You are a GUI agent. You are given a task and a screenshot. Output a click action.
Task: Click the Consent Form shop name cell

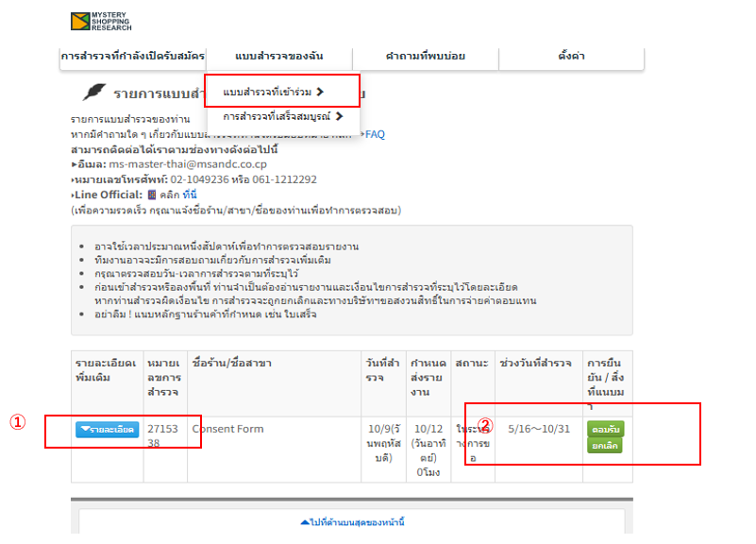[274, 450]
